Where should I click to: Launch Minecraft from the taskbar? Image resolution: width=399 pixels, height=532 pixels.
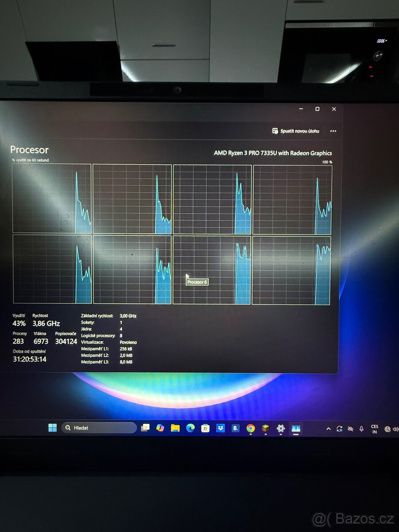click(x=265, y=428)
